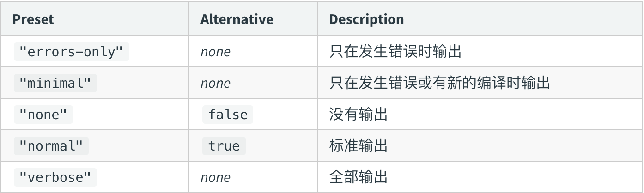Click the description 只在发生错误时输出

[395, 52]
